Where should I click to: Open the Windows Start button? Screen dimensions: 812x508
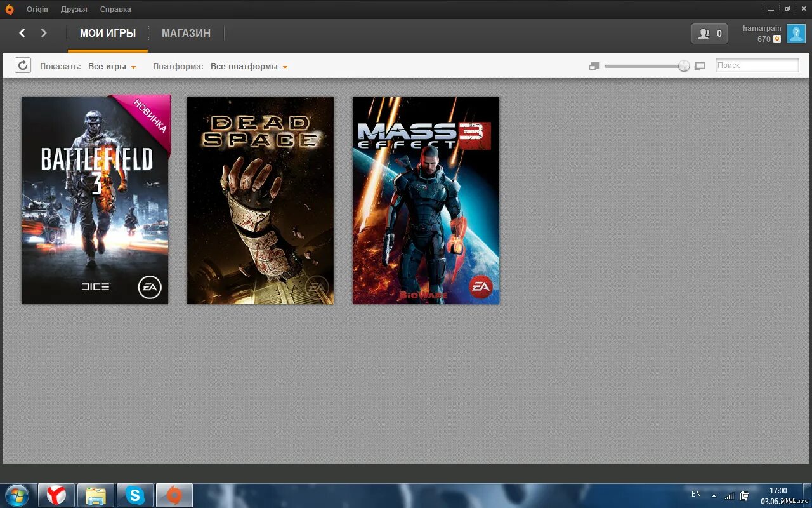[17, 495]
